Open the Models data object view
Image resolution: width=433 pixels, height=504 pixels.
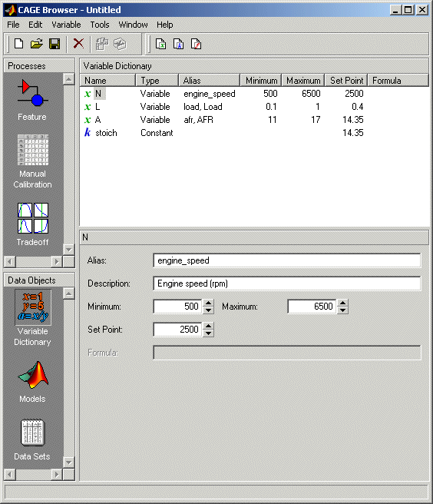32,382
